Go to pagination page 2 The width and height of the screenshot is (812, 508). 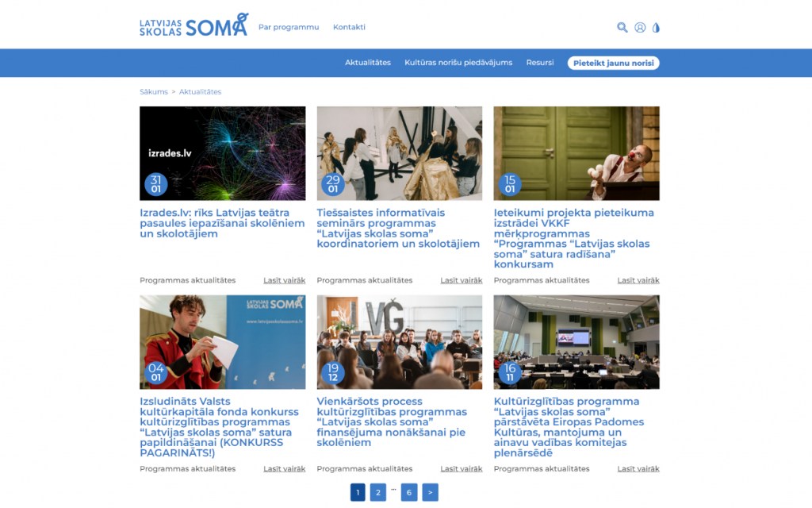(x=378, y=492)
